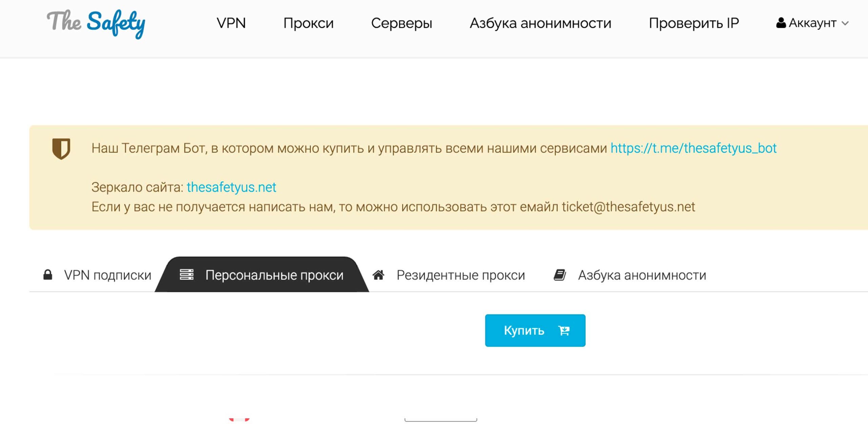Click the user profile icon next to Аккаунт
868x424 pixels.
tap(781, 23)
